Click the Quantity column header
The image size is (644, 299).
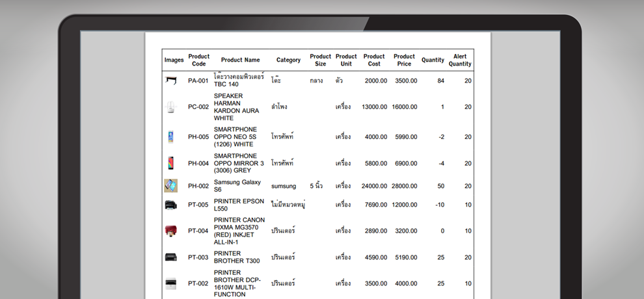(433, 60)
